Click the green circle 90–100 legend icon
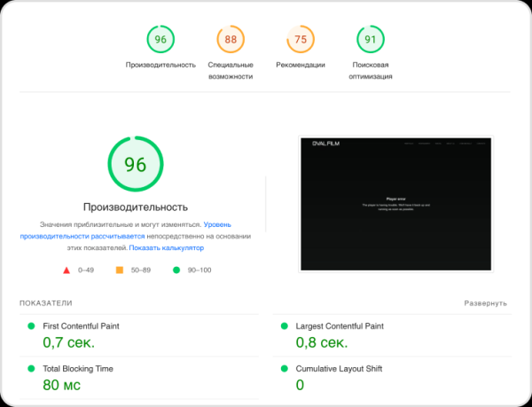This screenshot has height=407, width=532. click(x=176, y=270)
